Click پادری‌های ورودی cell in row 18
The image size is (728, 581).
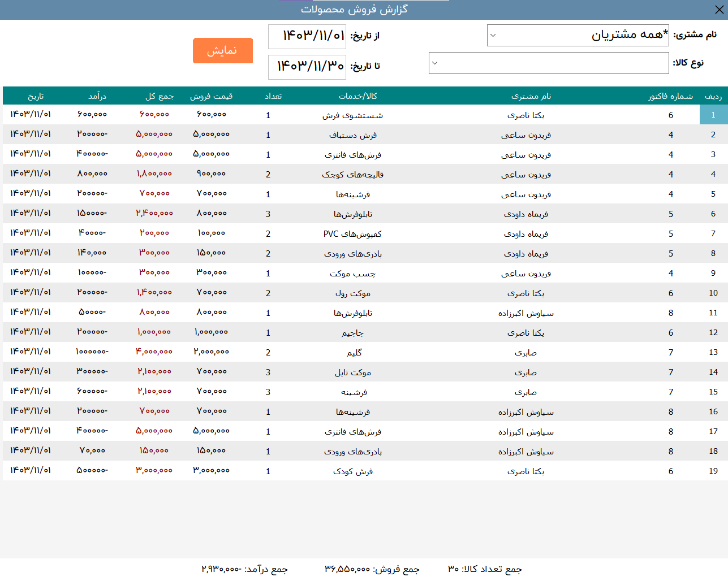pyautogui.click(x=352, y=452)
